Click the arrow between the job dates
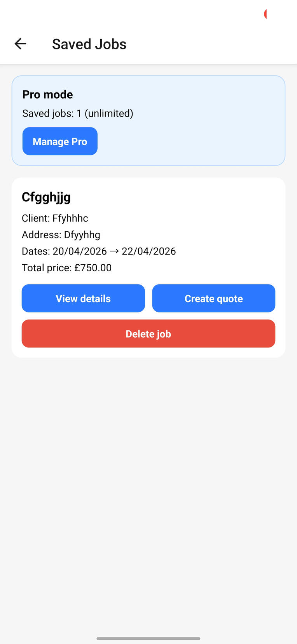This screenshot has height=644, width=297. point(114,251)
